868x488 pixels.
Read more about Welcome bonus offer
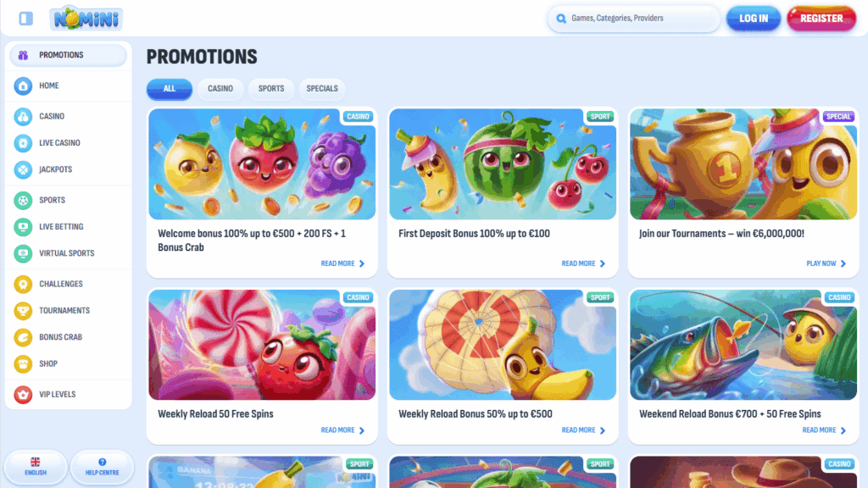tap(342, 263)
